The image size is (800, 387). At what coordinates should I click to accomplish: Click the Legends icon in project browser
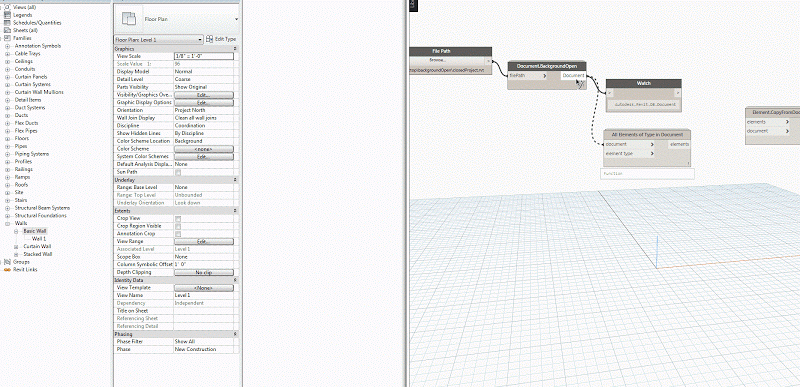tap(7, 15)
